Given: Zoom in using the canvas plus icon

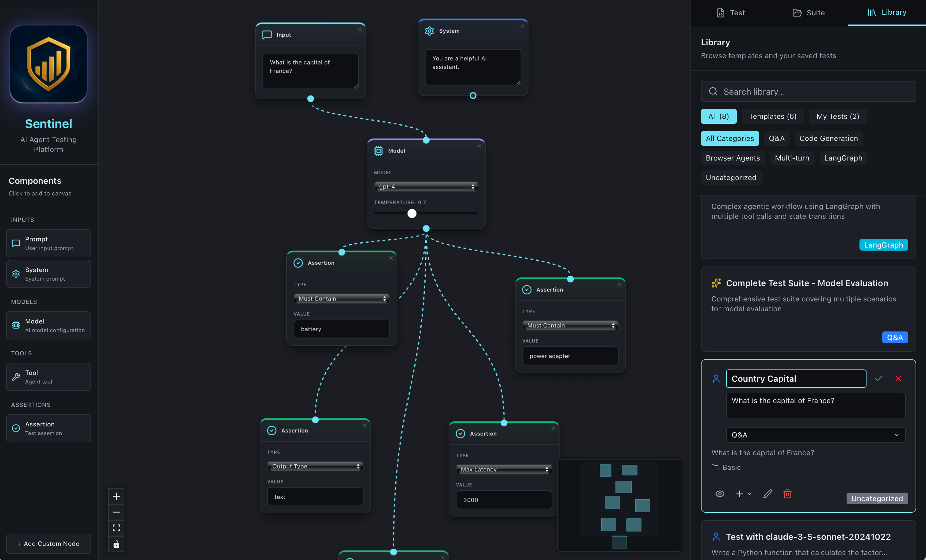Looking at the screenshot, I should click(116, 496).
